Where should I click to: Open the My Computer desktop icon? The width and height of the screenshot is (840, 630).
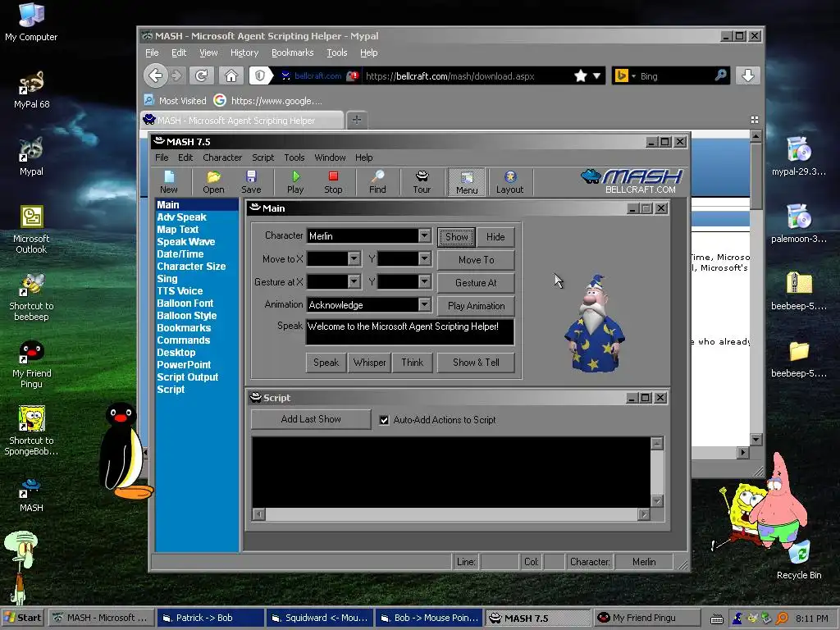click(31, 22)
